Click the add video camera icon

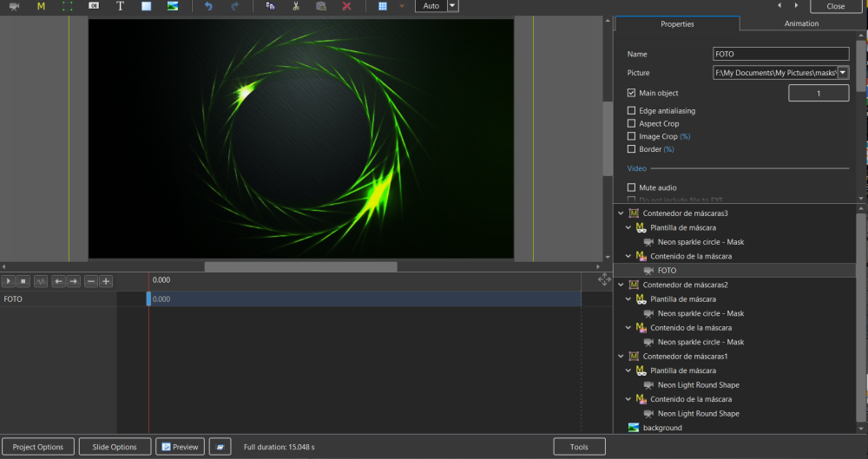point(15,6)
